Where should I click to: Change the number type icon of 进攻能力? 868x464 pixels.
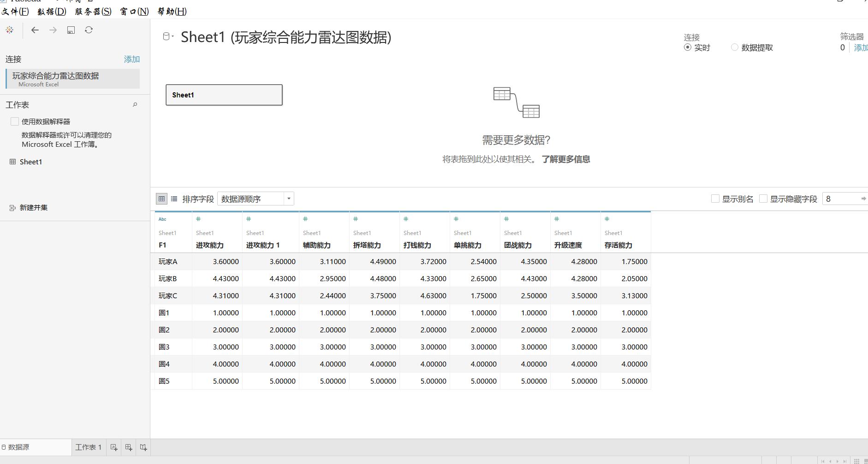[x=198, y=219]
